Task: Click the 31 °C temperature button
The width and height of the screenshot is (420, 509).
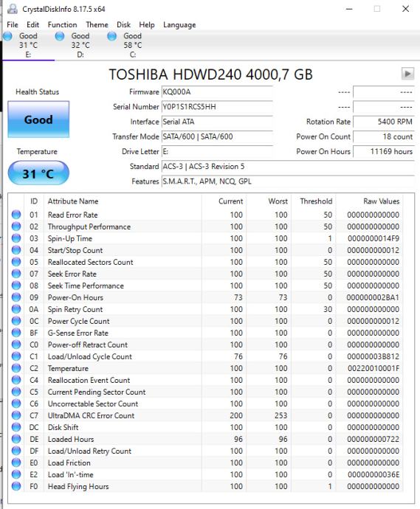Action: click(x=38, y=173)
